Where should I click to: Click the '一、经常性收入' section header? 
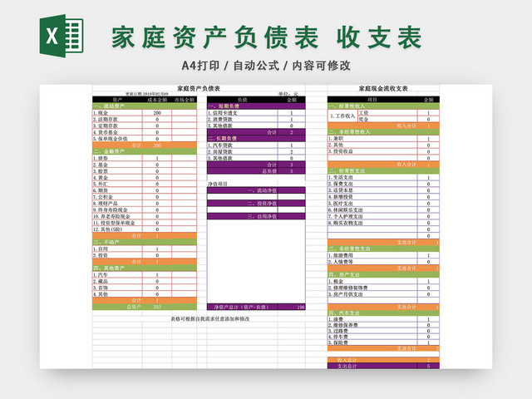[383, 106]
